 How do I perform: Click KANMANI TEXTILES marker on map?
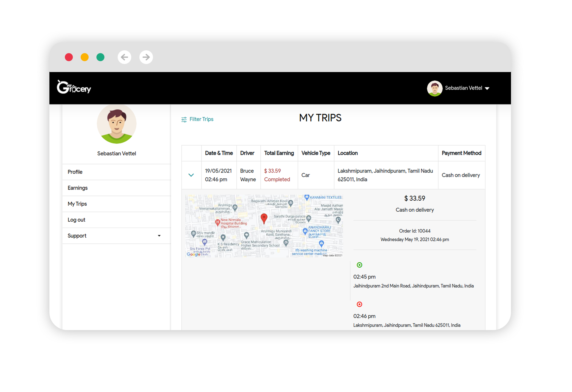pyautogui.click(x=307, y=197)
